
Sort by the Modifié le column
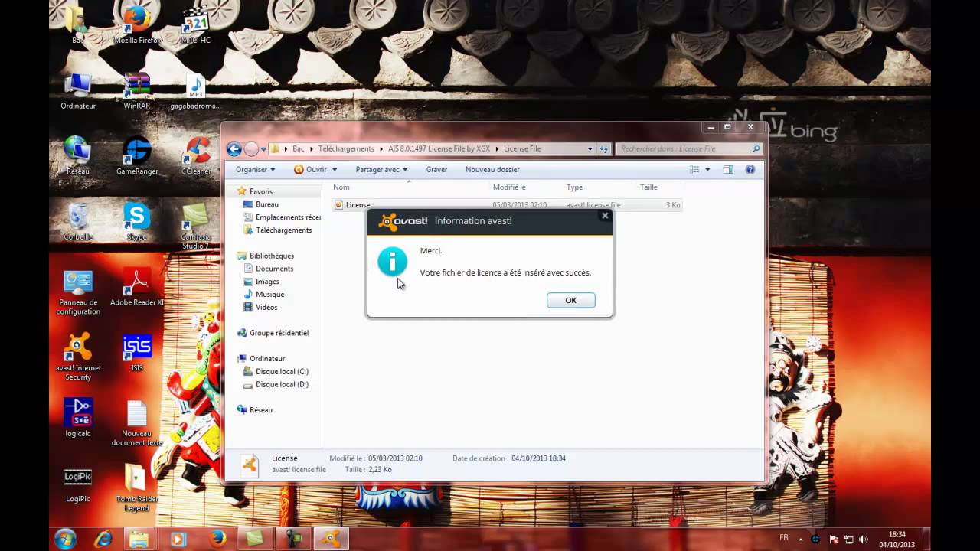(x=526, y=187)
